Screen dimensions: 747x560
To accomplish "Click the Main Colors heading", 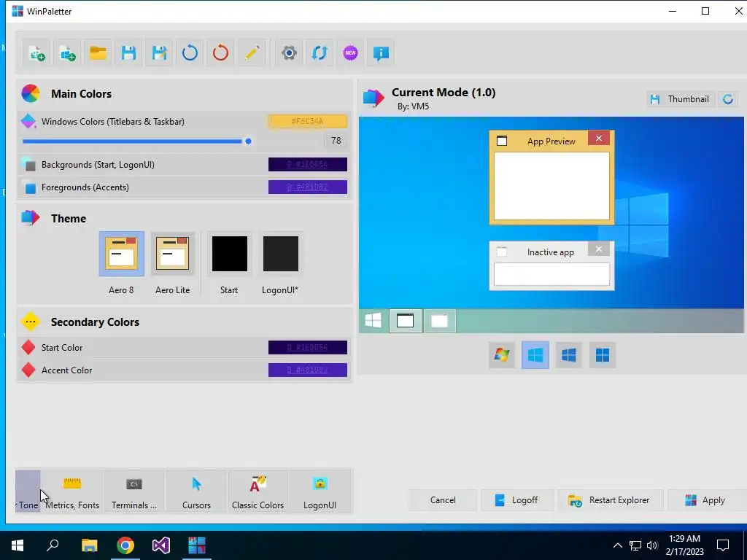I will (x=82, y=94).
